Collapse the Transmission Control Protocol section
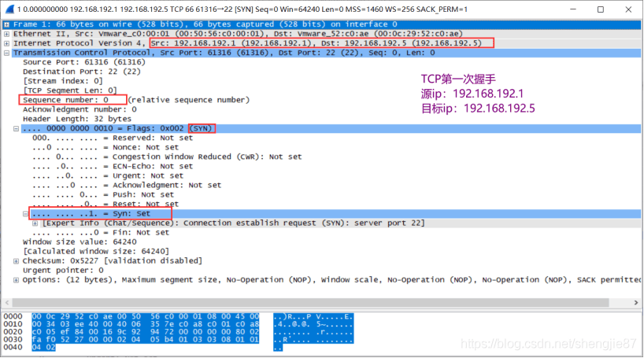The image size is (644, 358). click(7, 53)
